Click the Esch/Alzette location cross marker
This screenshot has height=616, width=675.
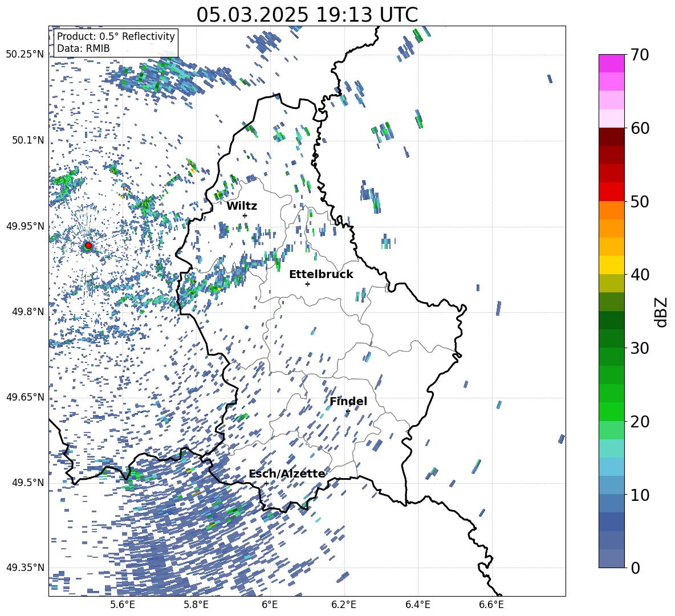point(266,483)
